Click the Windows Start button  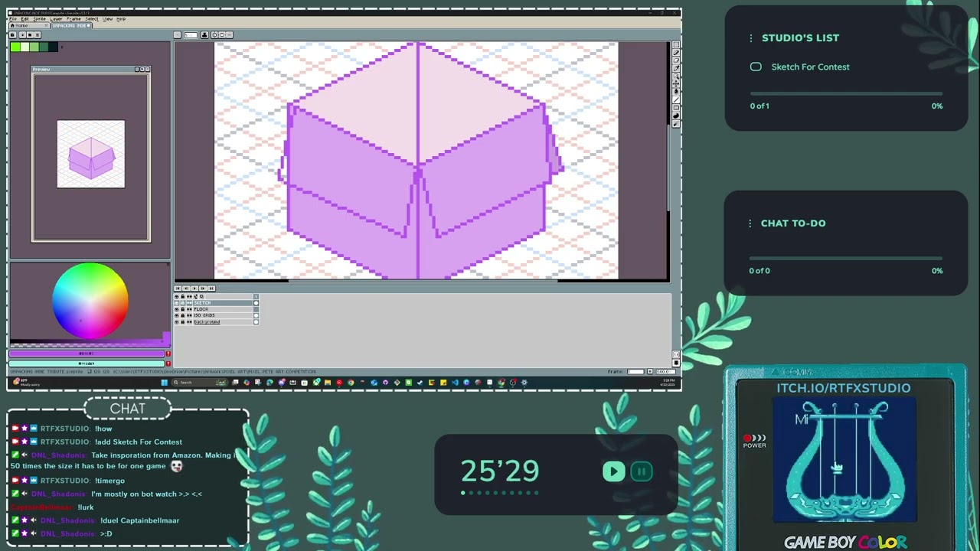pos(165,382)
